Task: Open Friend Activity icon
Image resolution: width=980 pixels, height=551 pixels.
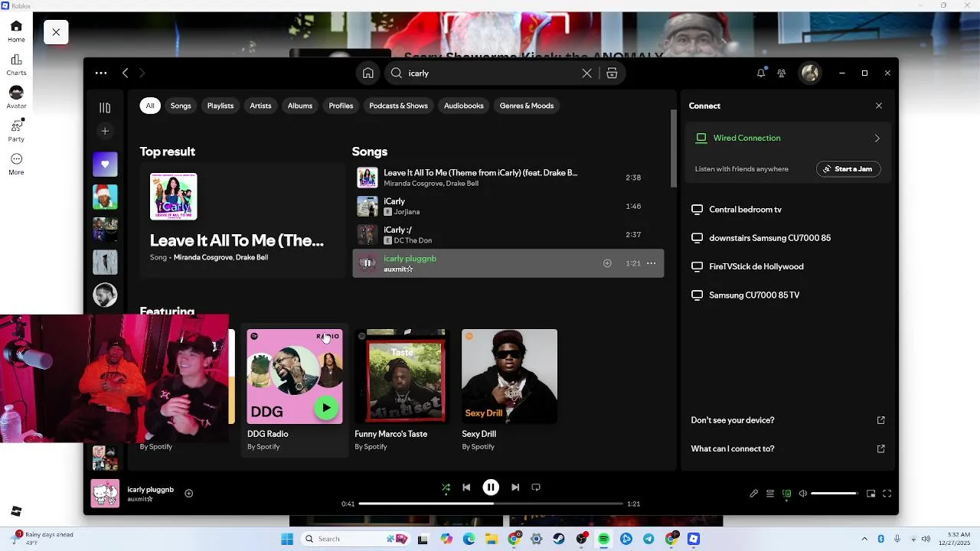Action: (x=782, y=73)
